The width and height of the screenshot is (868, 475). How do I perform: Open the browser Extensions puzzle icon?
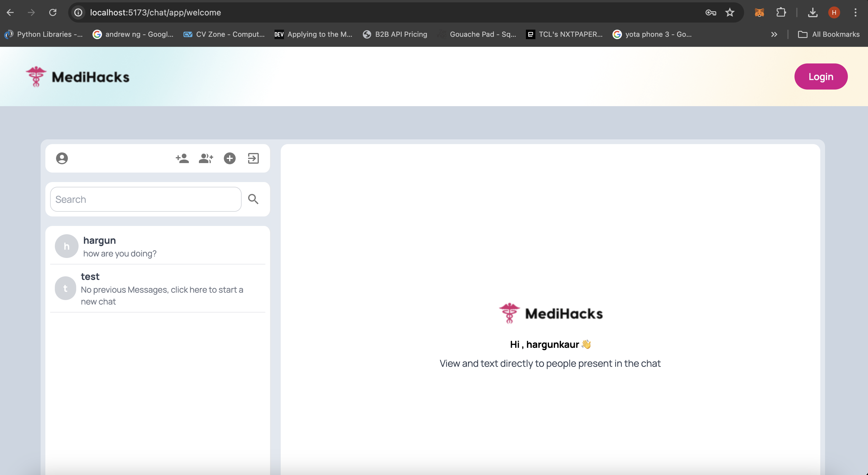[x=781, y=12]
